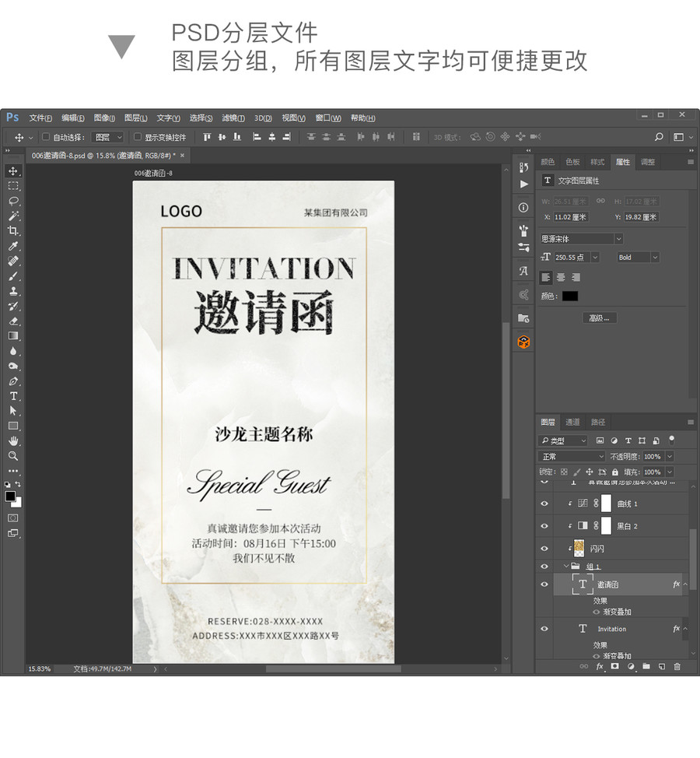Select the Rectangular Marquee tool
The width and height of the screenshot is (700, 758).
(13, 186)
